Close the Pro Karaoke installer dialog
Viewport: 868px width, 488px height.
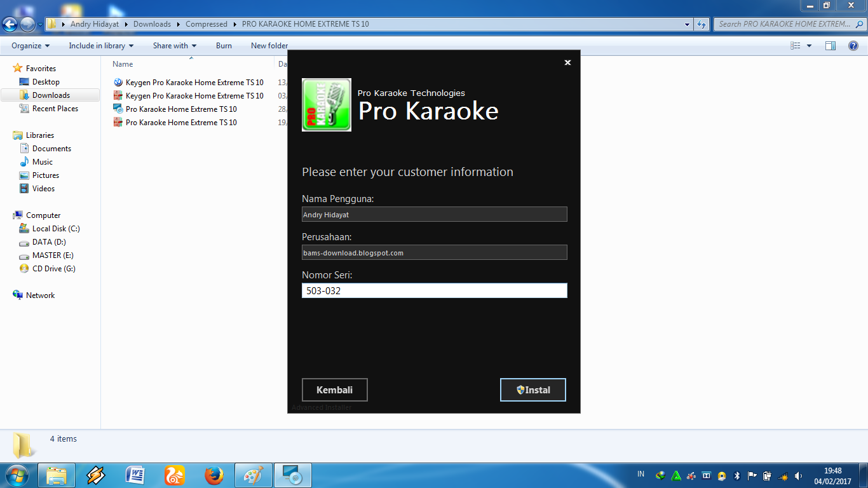coord(567,62)
